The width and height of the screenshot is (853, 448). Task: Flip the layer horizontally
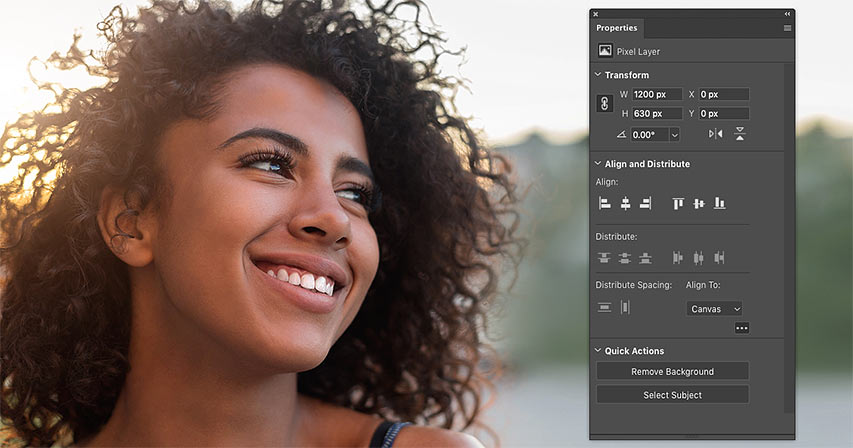[715, 134]
